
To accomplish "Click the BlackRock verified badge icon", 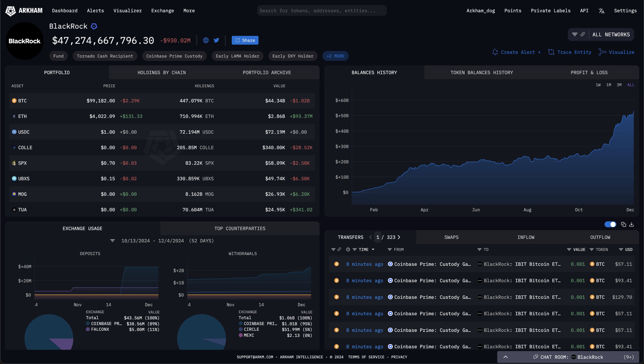I will pyautogui.click(x=94, y=26).
